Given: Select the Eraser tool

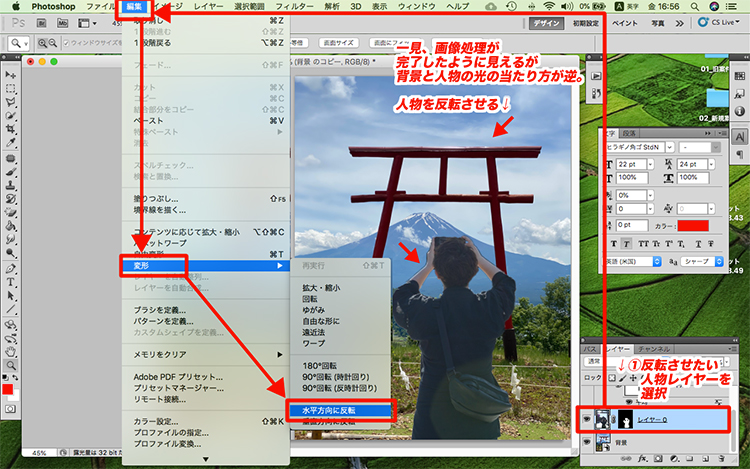Looking at the screenshot, I should click(10, 212).
